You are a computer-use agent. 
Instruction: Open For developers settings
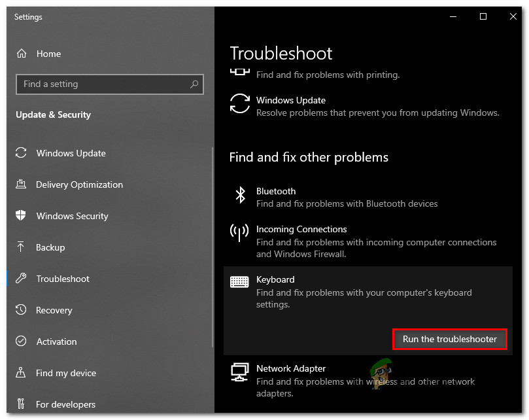tap(65, 404)
